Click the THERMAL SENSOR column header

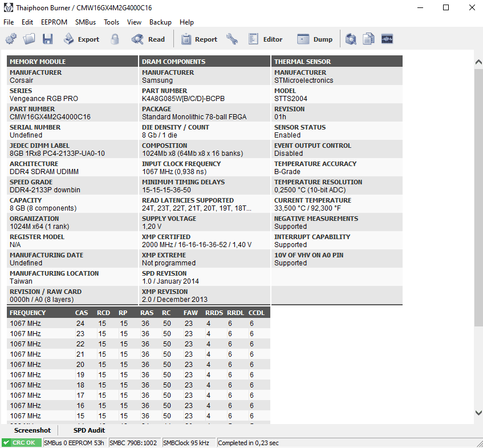pyautogui.click(x=337, y=62)
